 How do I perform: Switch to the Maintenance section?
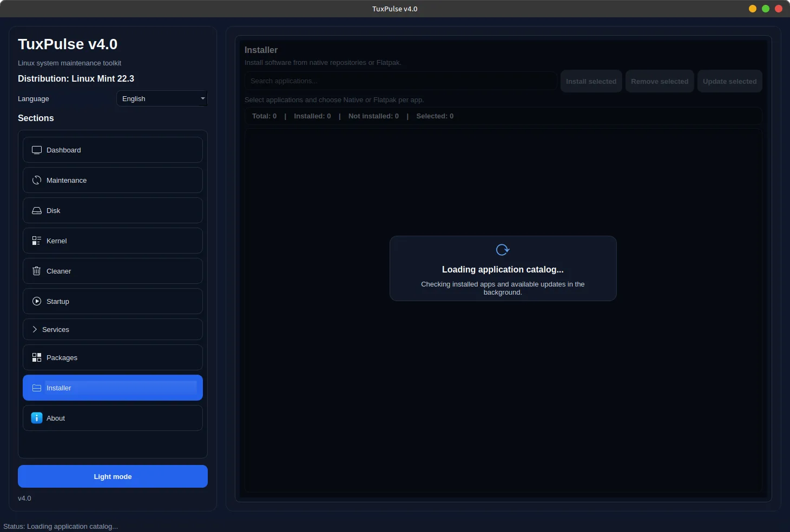113,181
